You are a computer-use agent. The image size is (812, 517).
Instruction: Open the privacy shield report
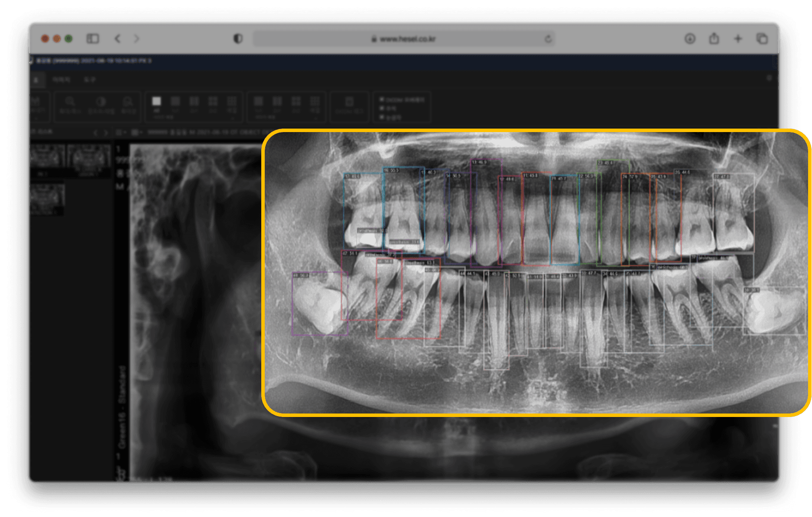tap(238, 39)
